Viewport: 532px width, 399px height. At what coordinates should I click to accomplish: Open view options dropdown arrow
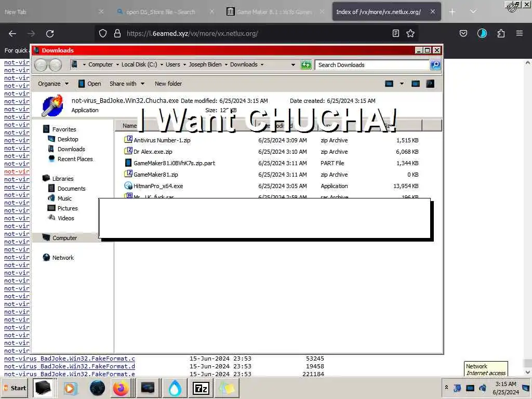point(402,84)
